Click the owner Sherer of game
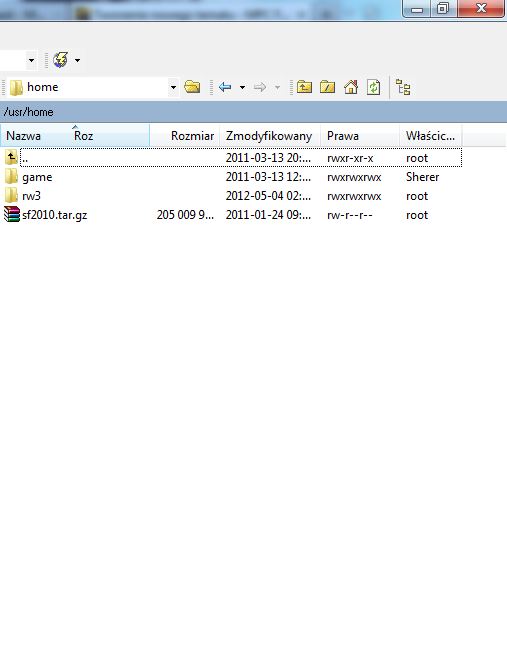Image resolution: width=507 pixels, height=669 pixels. click(422, 177)
